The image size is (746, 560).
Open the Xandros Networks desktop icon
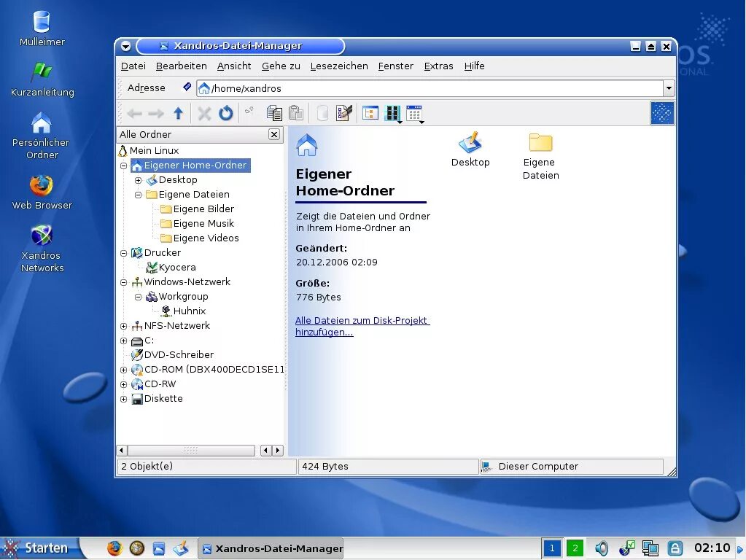click(42, 249)
